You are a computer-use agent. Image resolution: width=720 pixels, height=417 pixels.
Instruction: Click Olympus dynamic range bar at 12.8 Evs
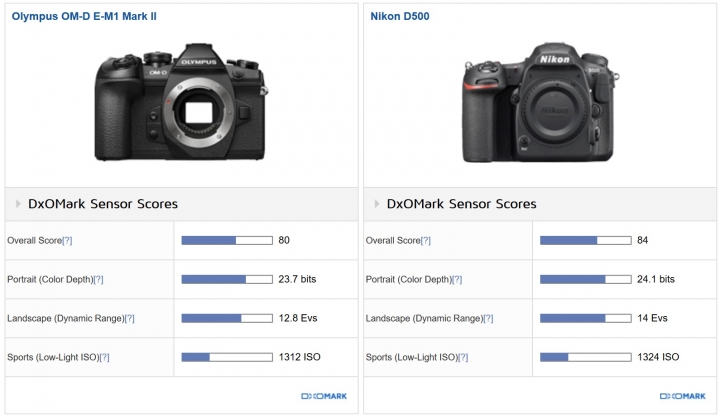[x=227, y=318]
